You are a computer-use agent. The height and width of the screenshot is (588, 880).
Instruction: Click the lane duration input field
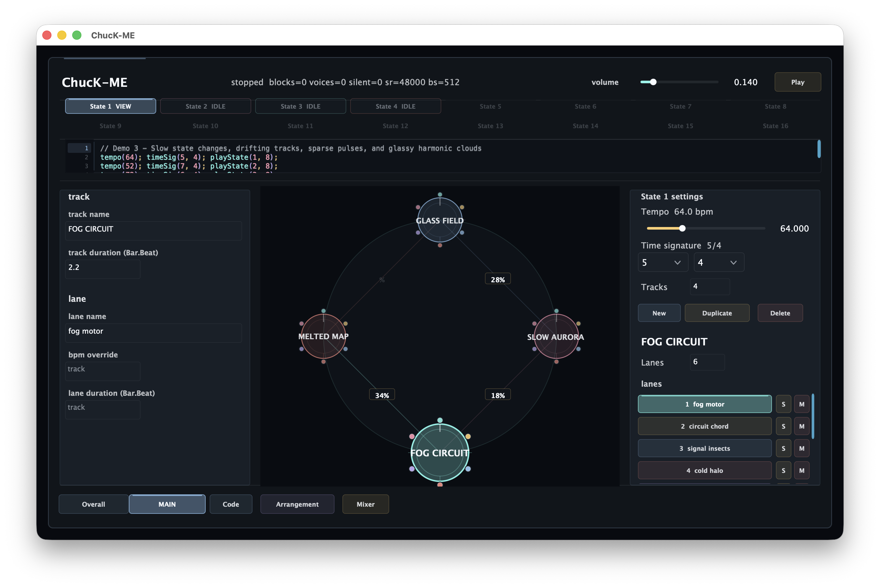click(x=103, y=409)
